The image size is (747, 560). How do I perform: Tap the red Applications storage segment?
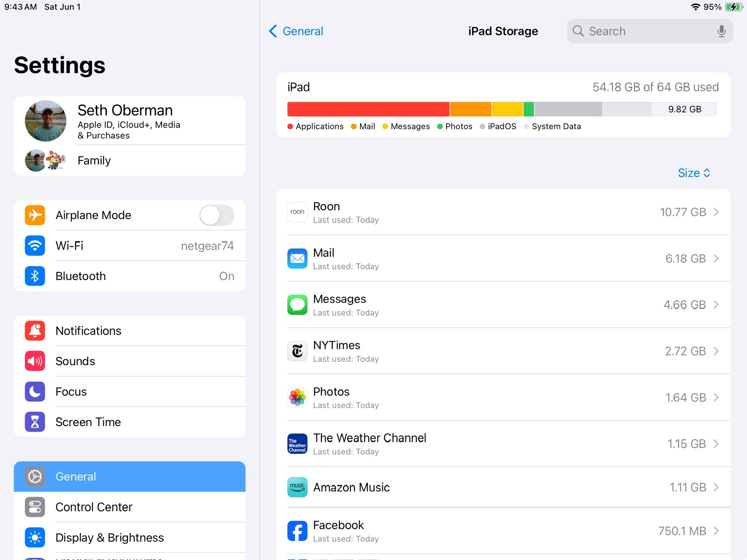tap(368, 109)
